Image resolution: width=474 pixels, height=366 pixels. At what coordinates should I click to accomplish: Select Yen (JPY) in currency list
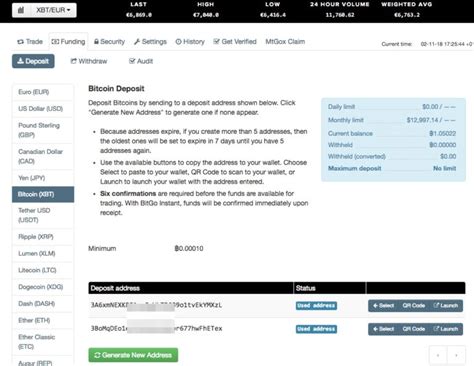[x=43, y=178]
